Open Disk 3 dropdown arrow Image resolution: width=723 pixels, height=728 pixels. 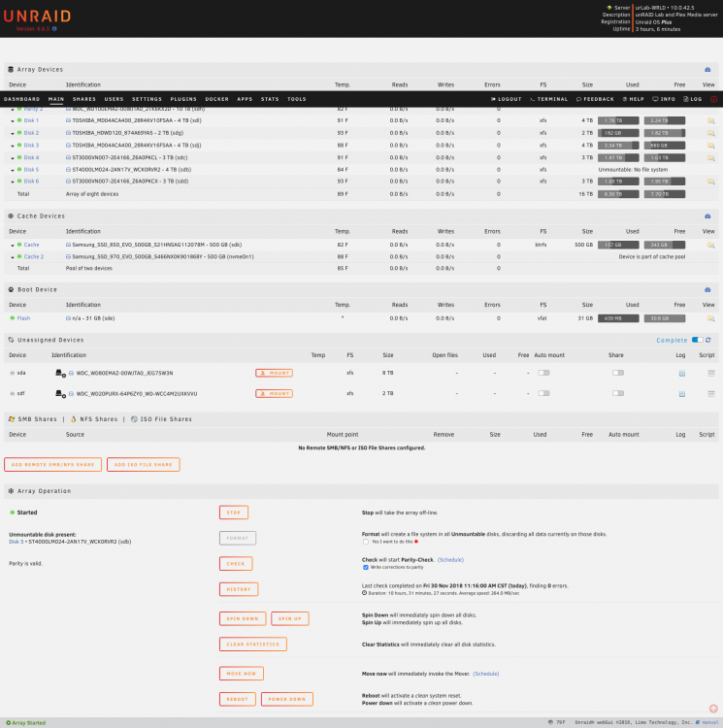pyautogui.click(x=13, y=146)
